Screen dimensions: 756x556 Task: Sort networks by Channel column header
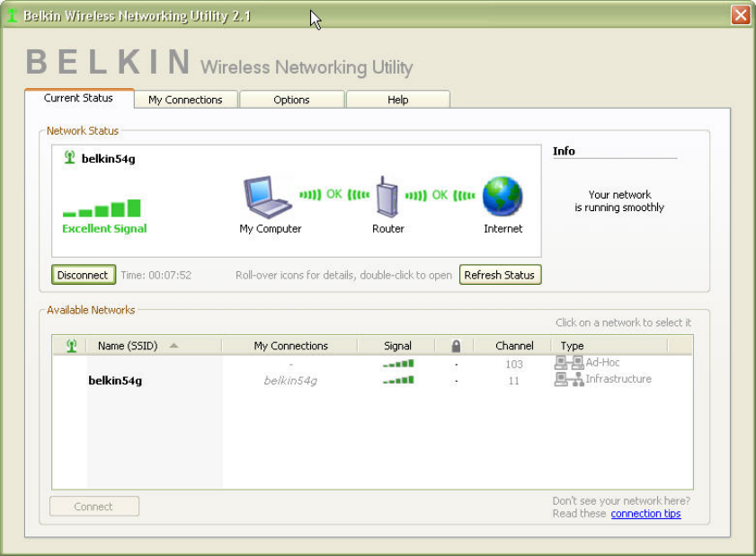tap(514, 346)
